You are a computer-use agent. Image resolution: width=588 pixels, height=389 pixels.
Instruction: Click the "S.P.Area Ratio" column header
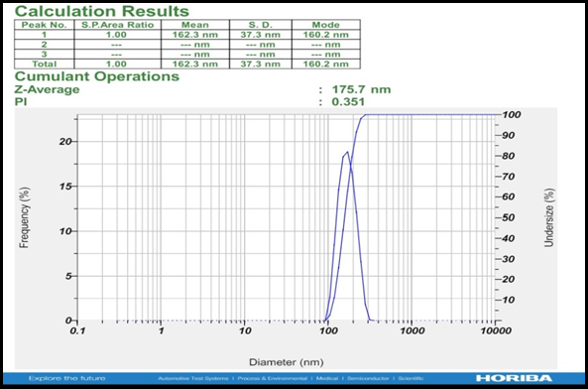coord(117,25)
